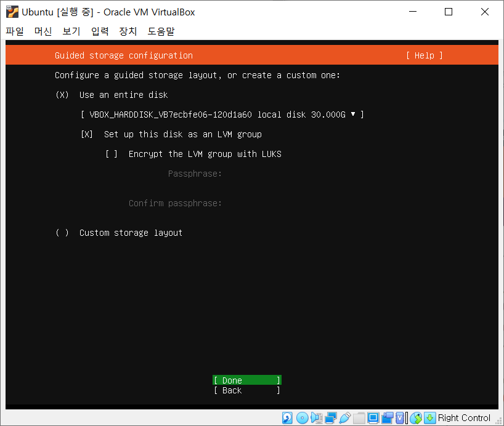The height and width of the screenshot is (426, 504).
Task: Click the Back button
Action: (x=247, y=390)
